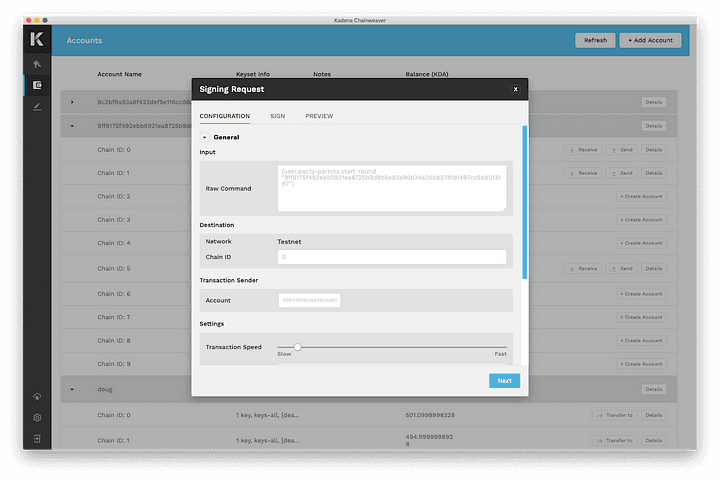Image resolution: width=720 pixels, height=480 pixels.
Task: Click Create Account for Chain ID: 4
Action: click(x=641, y=243)
